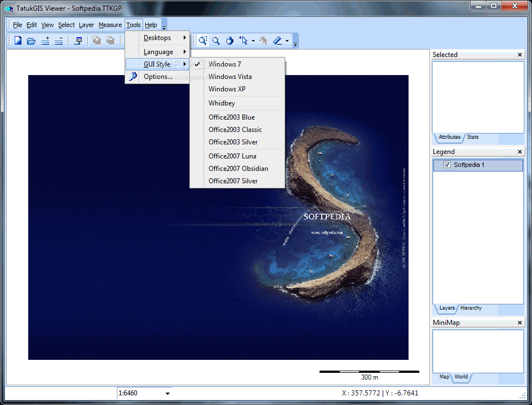
Task: Click the TatukGIS application icon in title bar
Action: tap(9, 8)
